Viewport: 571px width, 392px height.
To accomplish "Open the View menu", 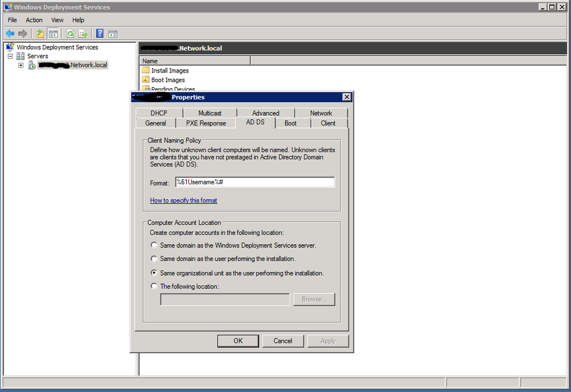I will tap(57, 20).
